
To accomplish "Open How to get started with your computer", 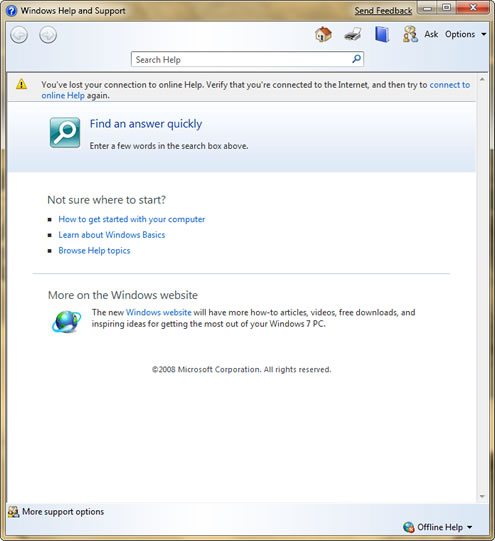I will (131, 219).
